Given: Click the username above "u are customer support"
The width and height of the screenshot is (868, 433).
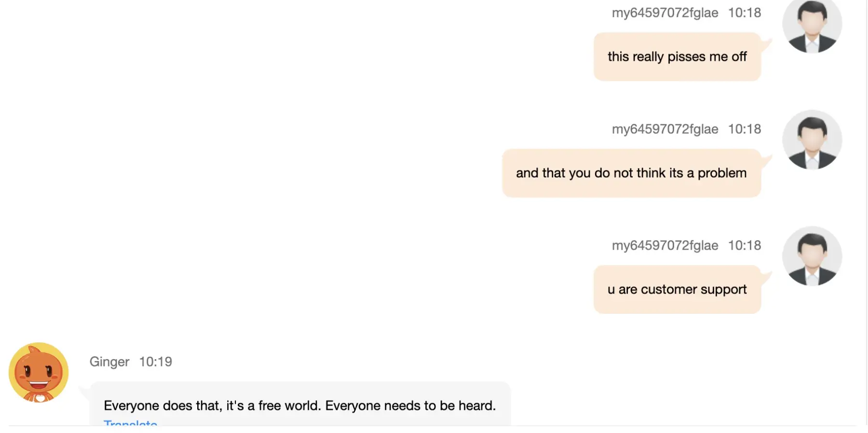Looking at the screenshot, I should pos(665,246).
